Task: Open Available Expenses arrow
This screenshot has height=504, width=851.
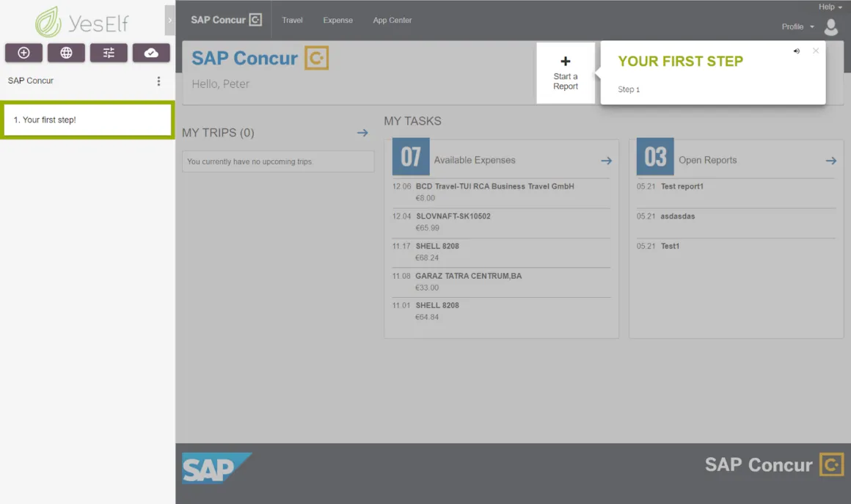Action: pyautogui.click(x=606, y=161)
